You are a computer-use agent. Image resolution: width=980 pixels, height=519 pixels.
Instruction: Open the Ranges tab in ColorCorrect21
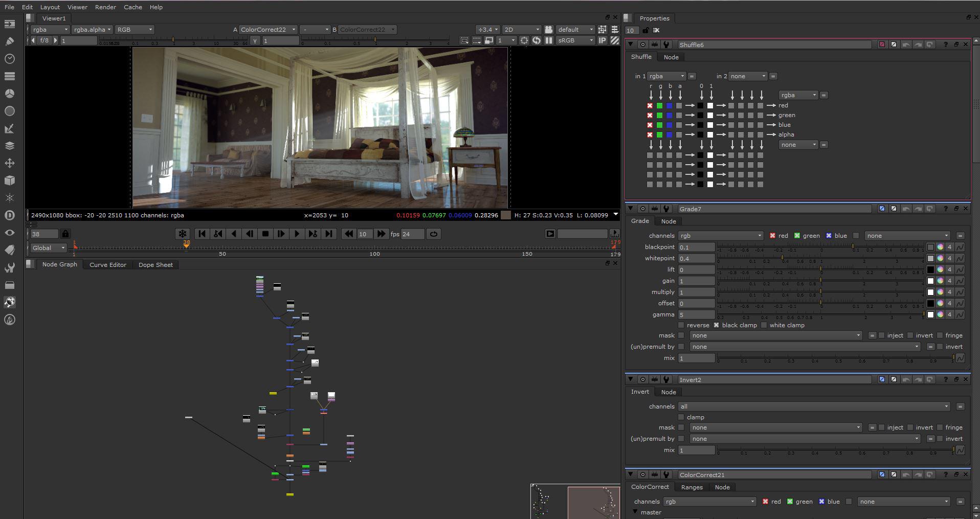[x=692, y=487]
